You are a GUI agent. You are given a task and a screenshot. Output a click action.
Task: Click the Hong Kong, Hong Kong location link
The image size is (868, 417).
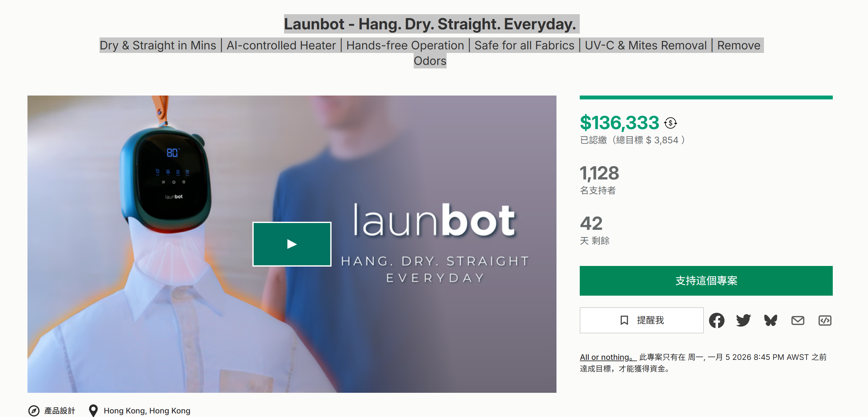click(x=147, y=411)
